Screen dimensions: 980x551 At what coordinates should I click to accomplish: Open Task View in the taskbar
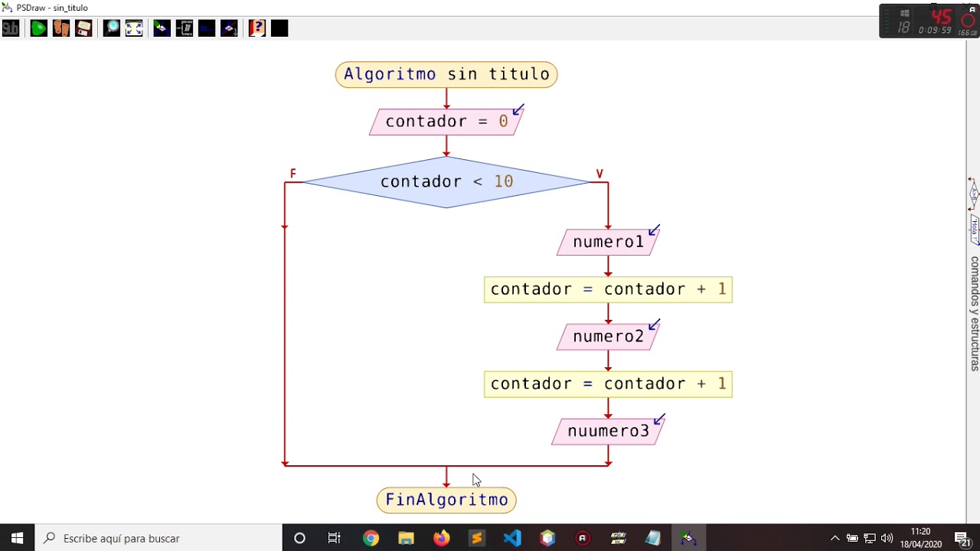click(335, 538)
